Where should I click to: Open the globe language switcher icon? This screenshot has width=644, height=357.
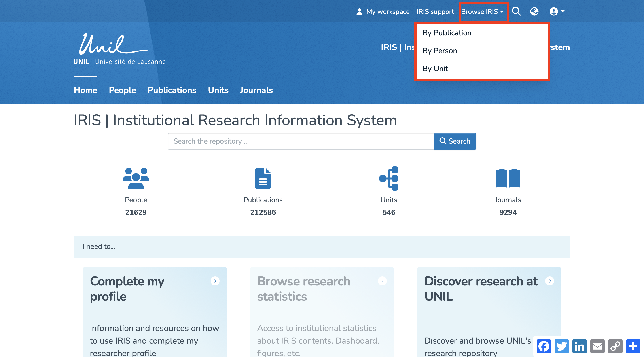point(534,11)
